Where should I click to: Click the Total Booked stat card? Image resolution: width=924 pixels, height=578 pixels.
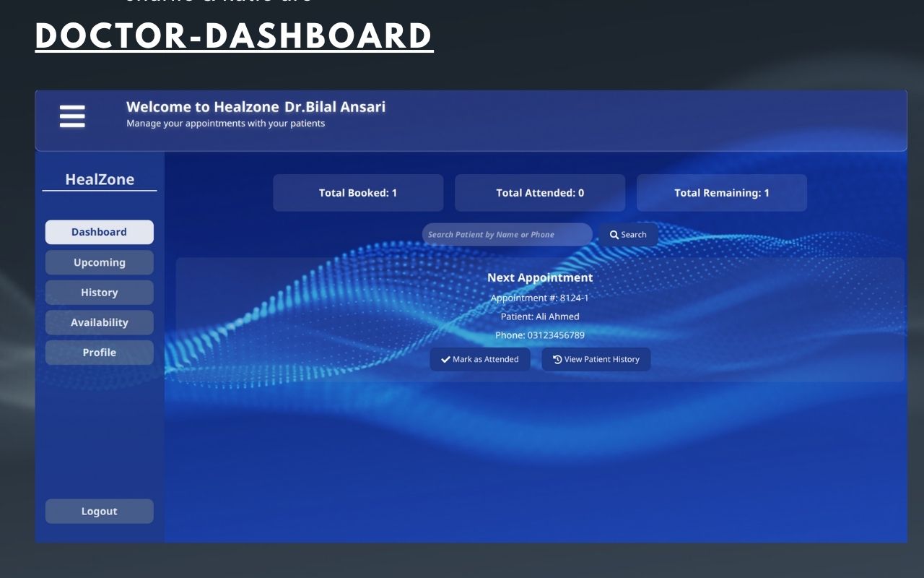[x=358, y=192]
